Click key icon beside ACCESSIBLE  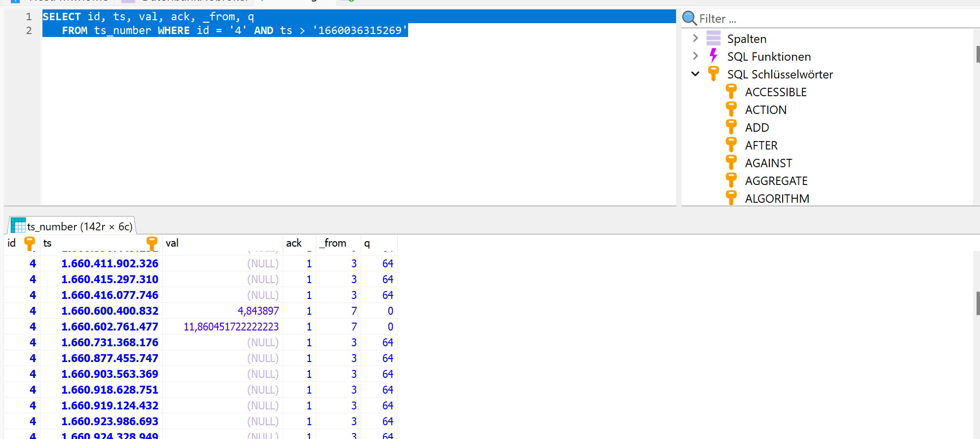click(731, 91)
